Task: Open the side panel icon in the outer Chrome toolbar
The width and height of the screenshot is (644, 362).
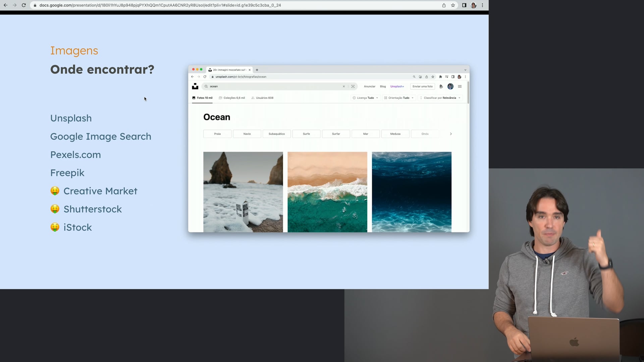Action: pyautogui.click(x=464, y=5)
